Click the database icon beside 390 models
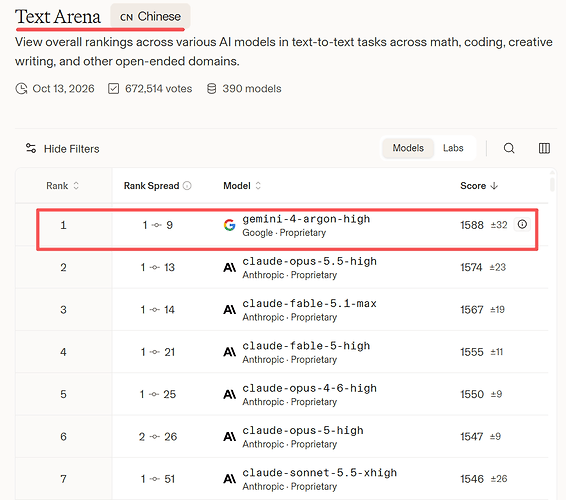566x500 pixels. pos(212,88)
